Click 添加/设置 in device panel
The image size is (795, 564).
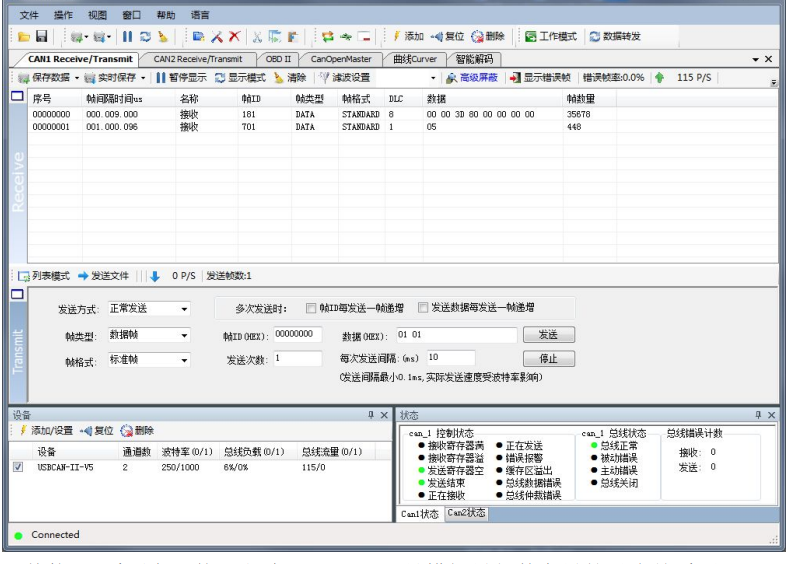point(47,431)
